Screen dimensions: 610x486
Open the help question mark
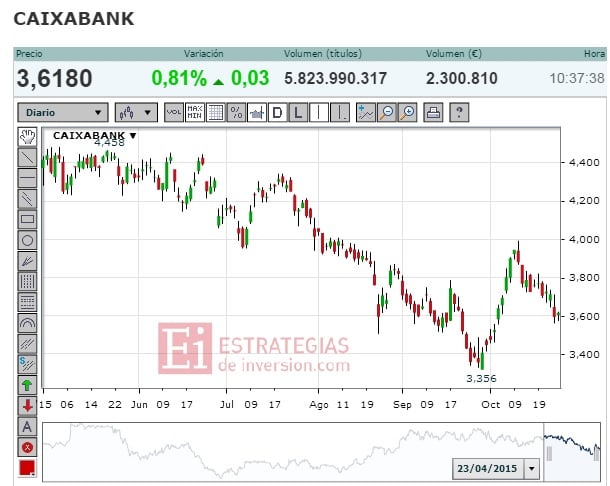(x=459, y=112)
